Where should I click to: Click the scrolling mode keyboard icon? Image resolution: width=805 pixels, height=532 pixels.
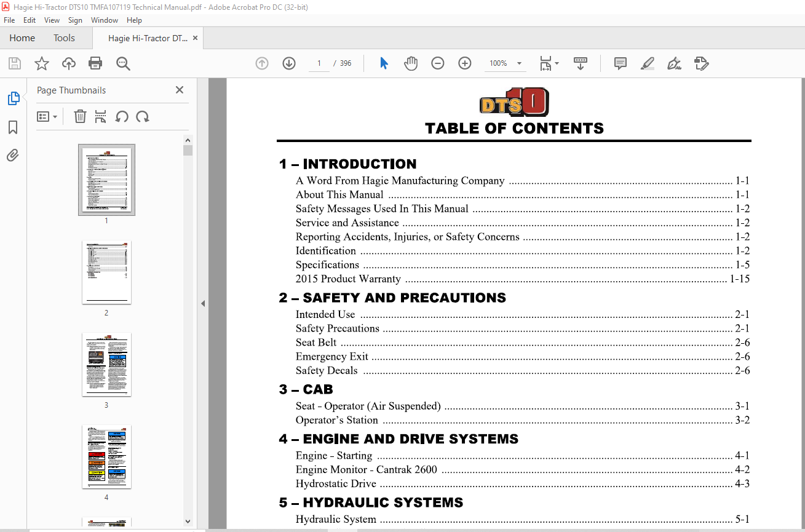(581, 63)
